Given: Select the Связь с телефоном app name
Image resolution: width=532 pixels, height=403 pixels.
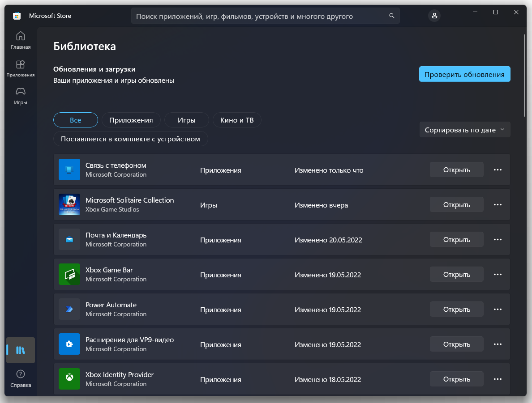Looking at the screenshot, I should point(116,165).
